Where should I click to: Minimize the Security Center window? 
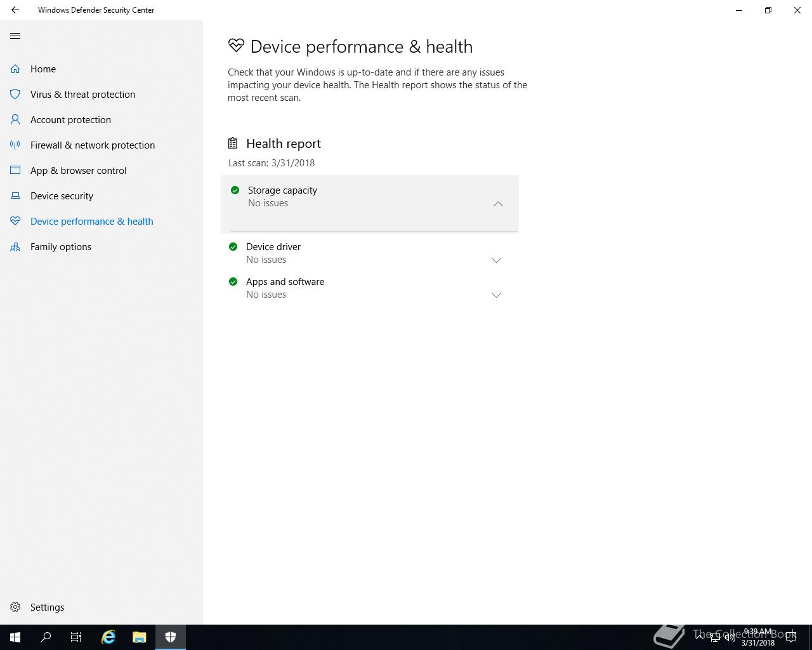click(x=739, y=10)
